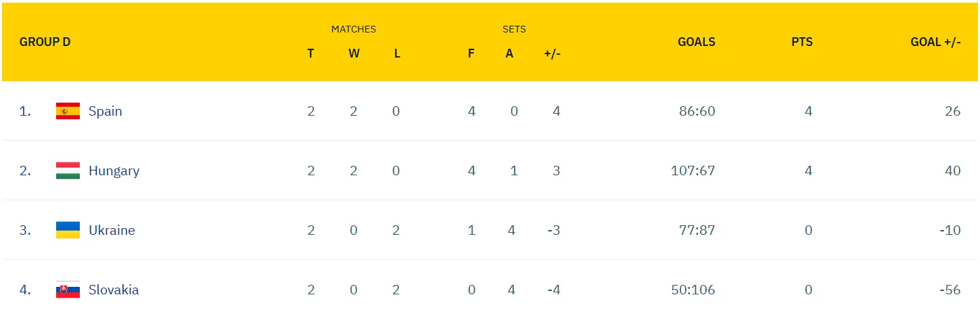Open the Slovakia team link
Image resolution: width=980 pixels, height=316 pixels.
pyautogui.click(x=114, y=290)
